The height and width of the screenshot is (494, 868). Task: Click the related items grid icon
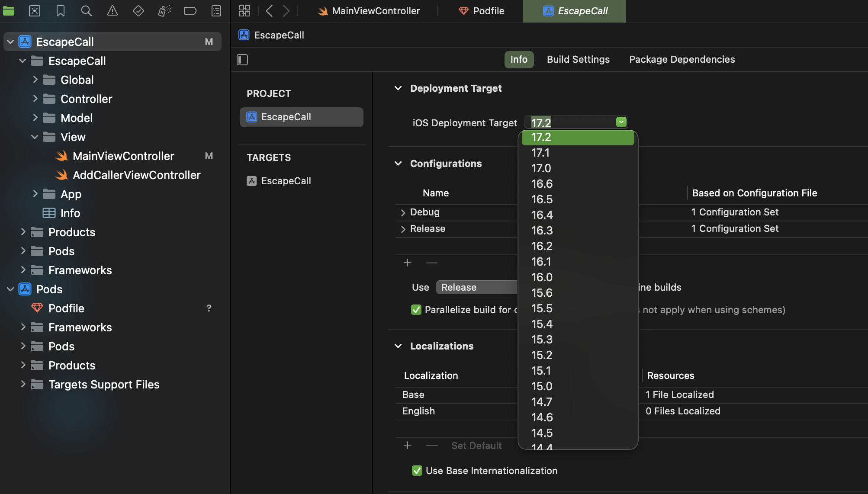[244, 11]
